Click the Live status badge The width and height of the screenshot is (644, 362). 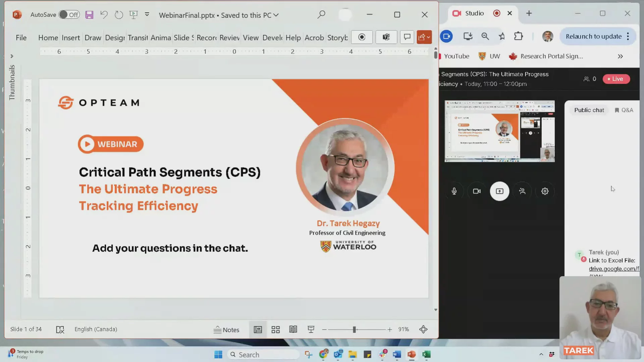point(616,79)
